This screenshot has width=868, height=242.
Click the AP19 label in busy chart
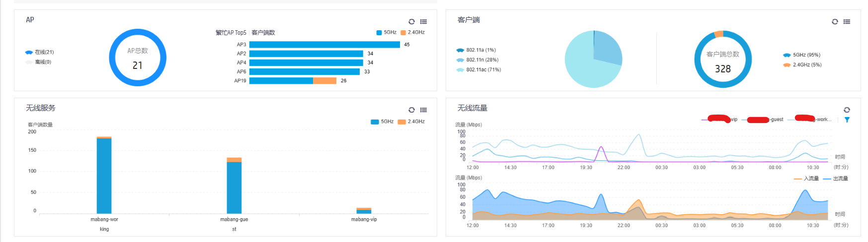pyautogui.click(x=240, y=81)
